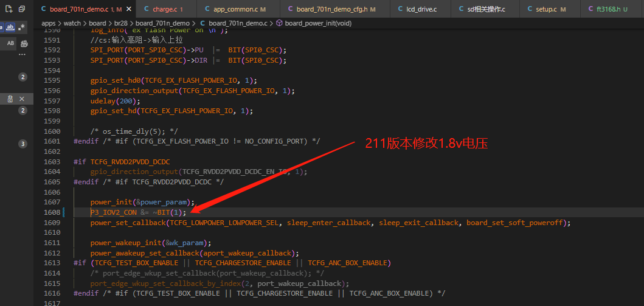Click the board_701n_demo folder breadcrumb
644x306 pixels.
tap(162, 23)
